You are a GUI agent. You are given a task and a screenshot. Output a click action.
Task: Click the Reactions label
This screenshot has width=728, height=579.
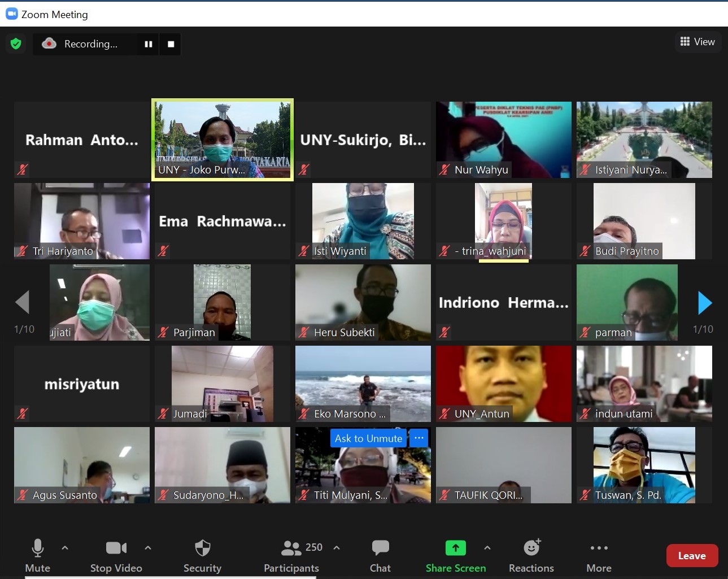(531, 568)
